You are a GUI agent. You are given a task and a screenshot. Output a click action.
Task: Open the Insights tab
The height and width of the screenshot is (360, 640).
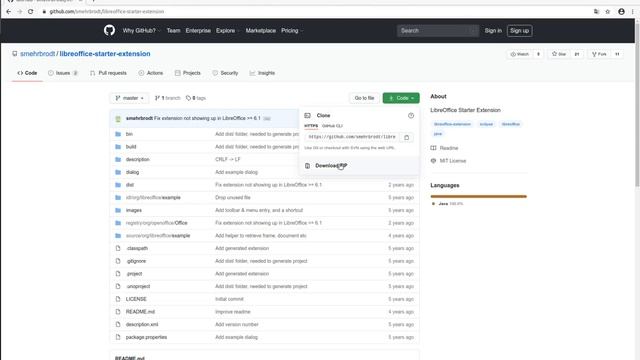(262, 73)
